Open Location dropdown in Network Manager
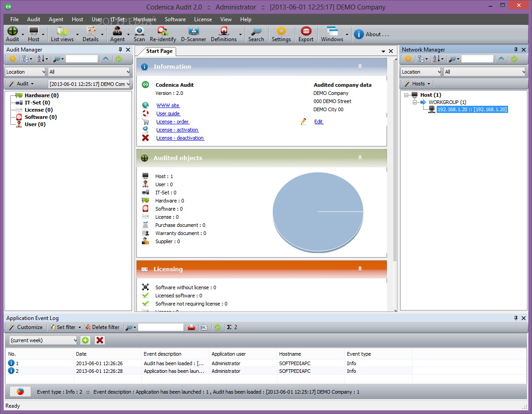The width and height of the screenshot is (532, 414). pyautogui.click(x=421, y=72)
